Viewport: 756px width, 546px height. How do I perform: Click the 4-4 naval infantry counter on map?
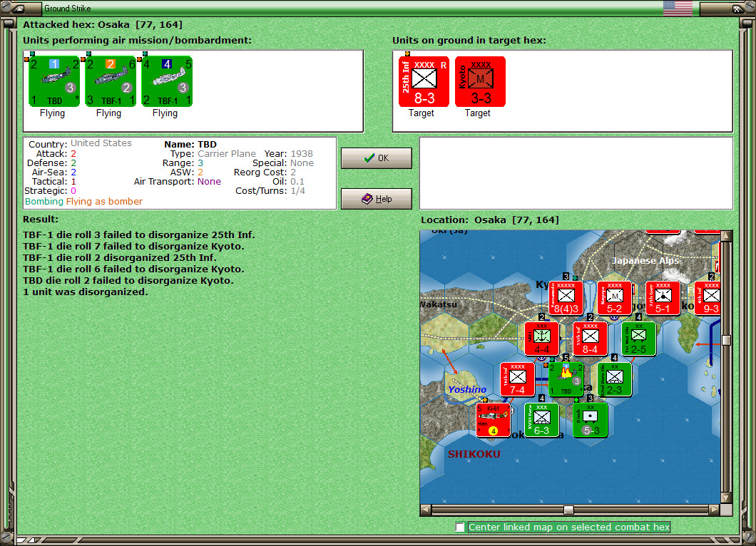click(541, 339)
